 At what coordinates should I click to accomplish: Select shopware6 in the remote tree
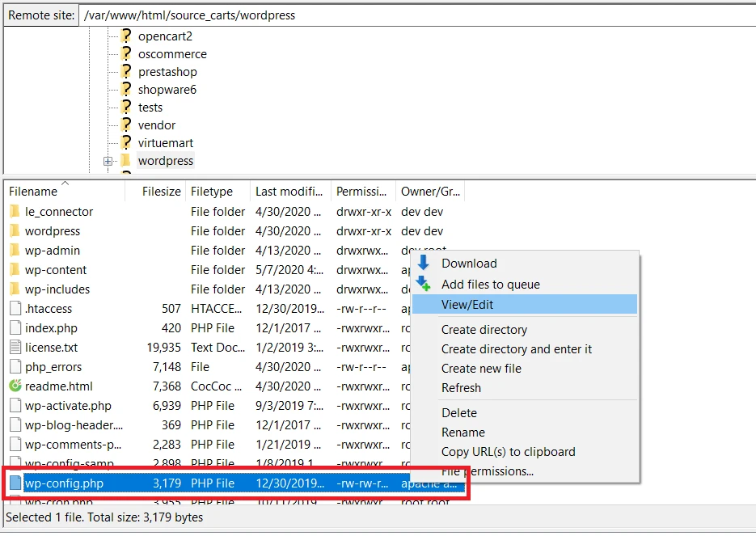coord(167,90)
